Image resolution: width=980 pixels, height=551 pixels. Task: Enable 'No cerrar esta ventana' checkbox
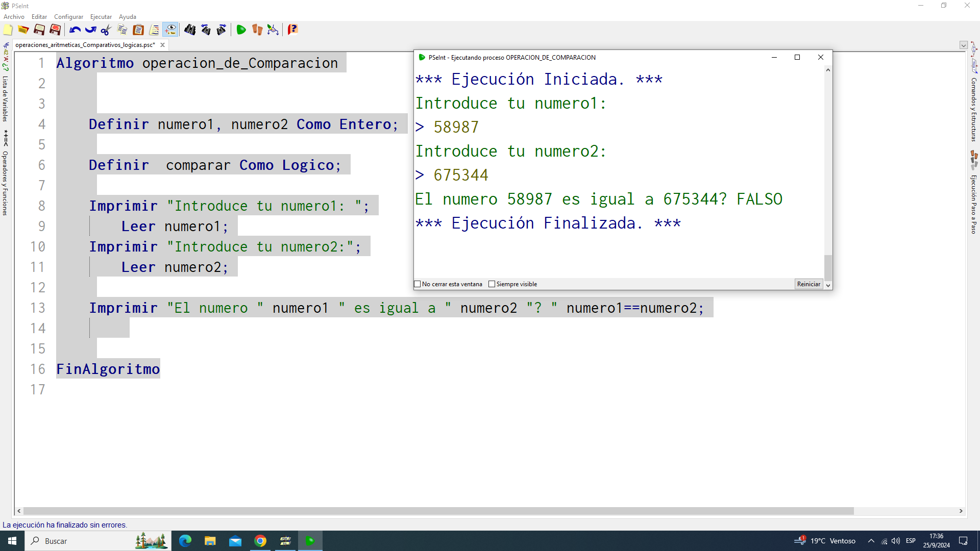tap(418, 284)
